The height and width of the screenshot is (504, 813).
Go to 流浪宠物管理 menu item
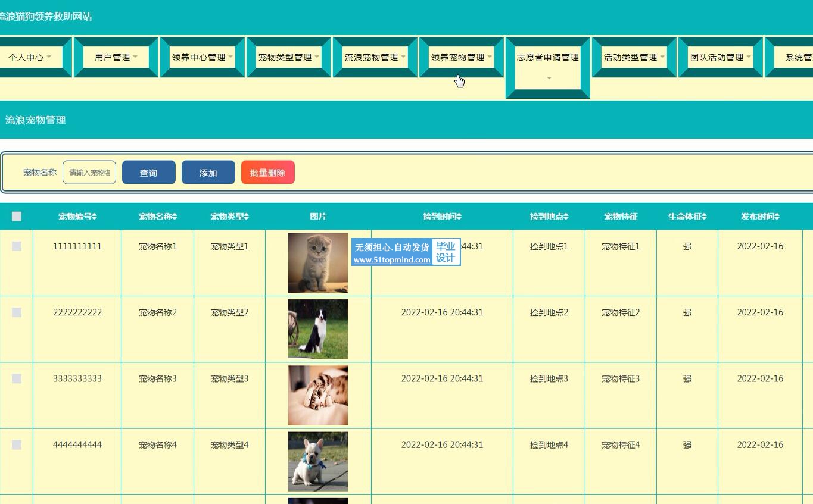[375, 57]
